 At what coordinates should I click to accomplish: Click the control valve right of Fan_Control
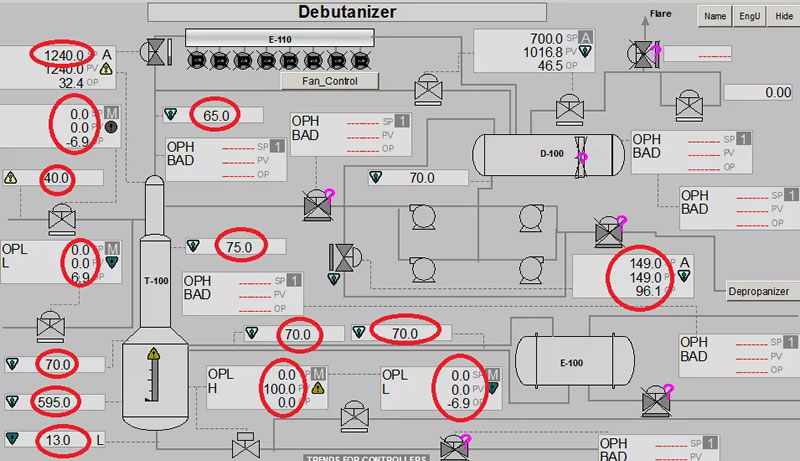pyautogui.click(x=428, y=90)
